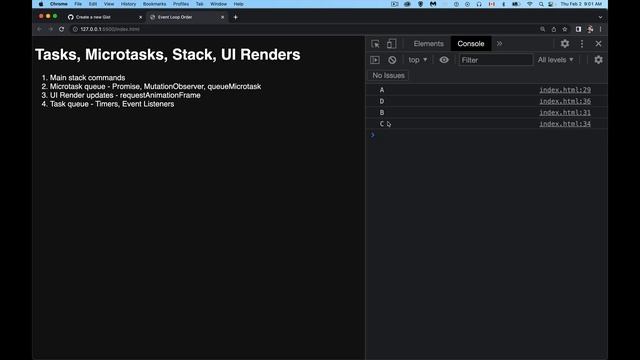Click list item UI Render updates
Viewport: 640px width, 360px height.
125,95
